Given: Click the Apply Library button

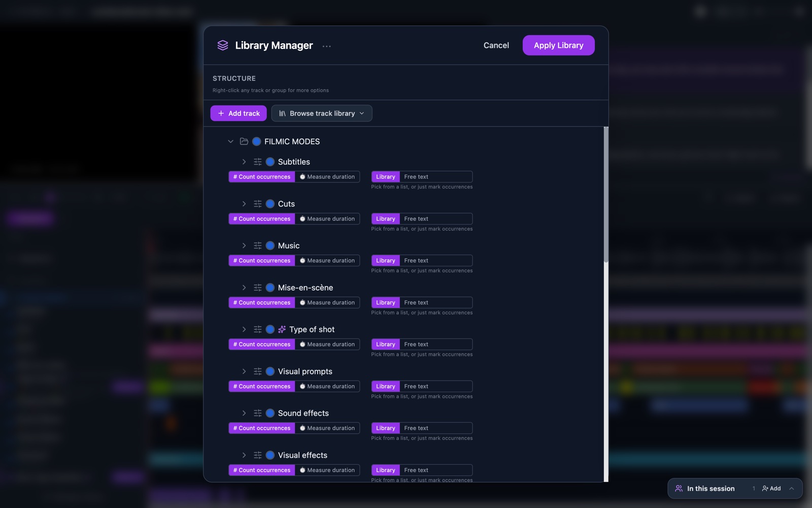Looking at the screenshot, I should [x=559, y=45].
